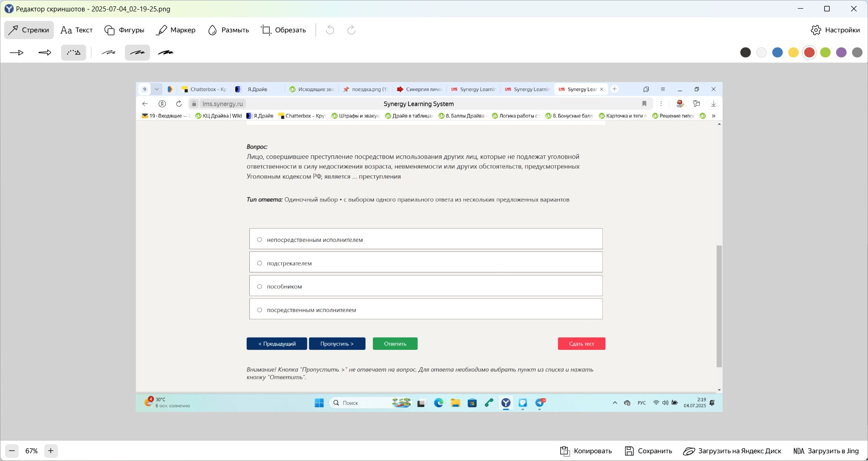Select the Стрелки arrow tool
This screenshot has width=868, height=461.
29,30
